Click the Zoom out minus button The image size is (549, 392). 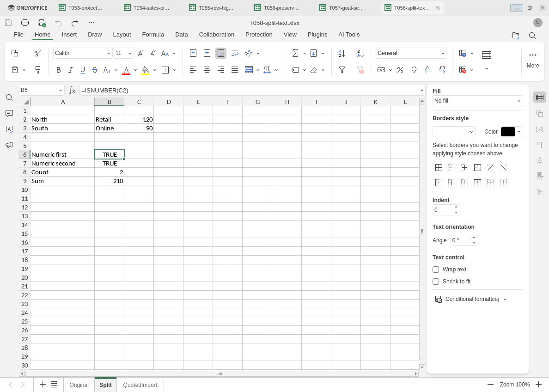point(490,384)
